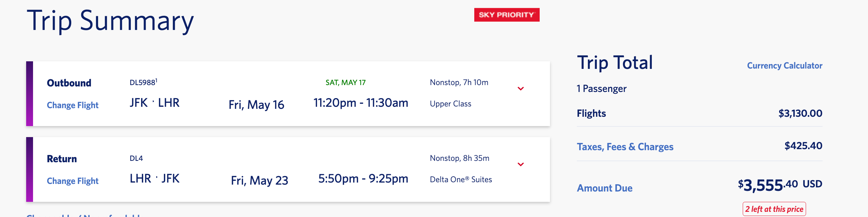
Task: Click the Delta One Suites cabin label
Action: pyautogui.click(x=461, y=179)
